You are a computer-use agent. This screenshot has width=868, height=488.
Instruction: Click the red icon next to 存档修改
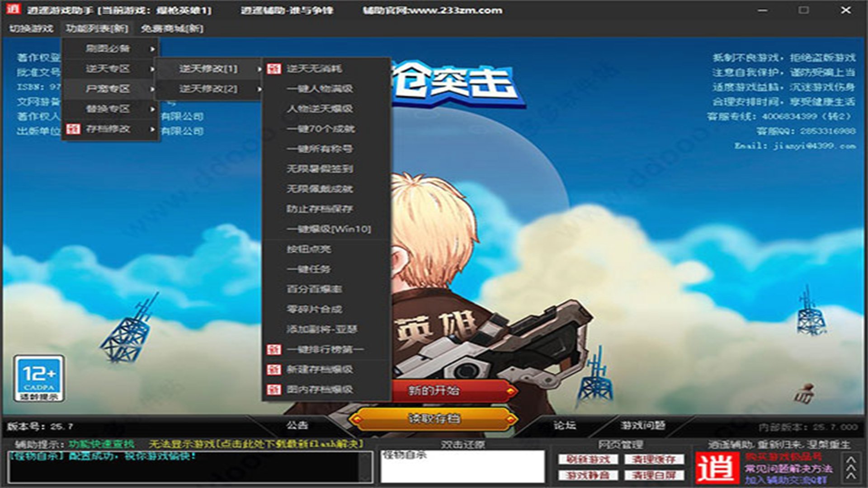pos(73,129)
